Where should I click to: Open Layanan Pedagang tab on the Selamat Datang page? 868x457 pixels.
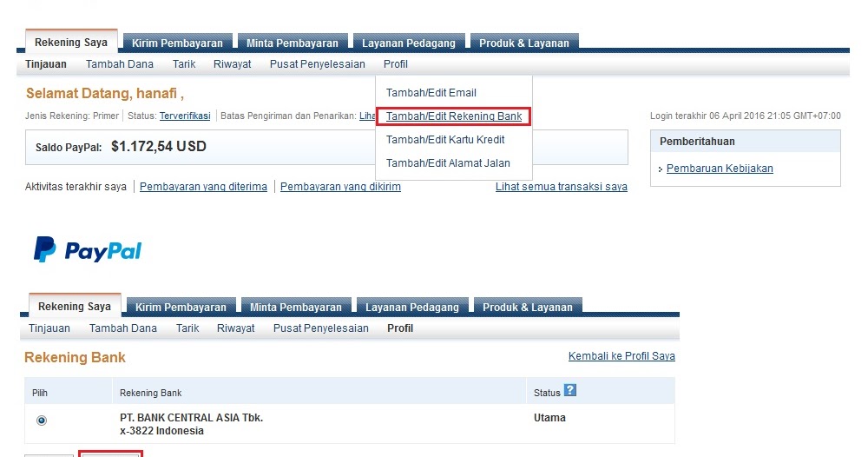pyautogui.click(x=409, y=43)
